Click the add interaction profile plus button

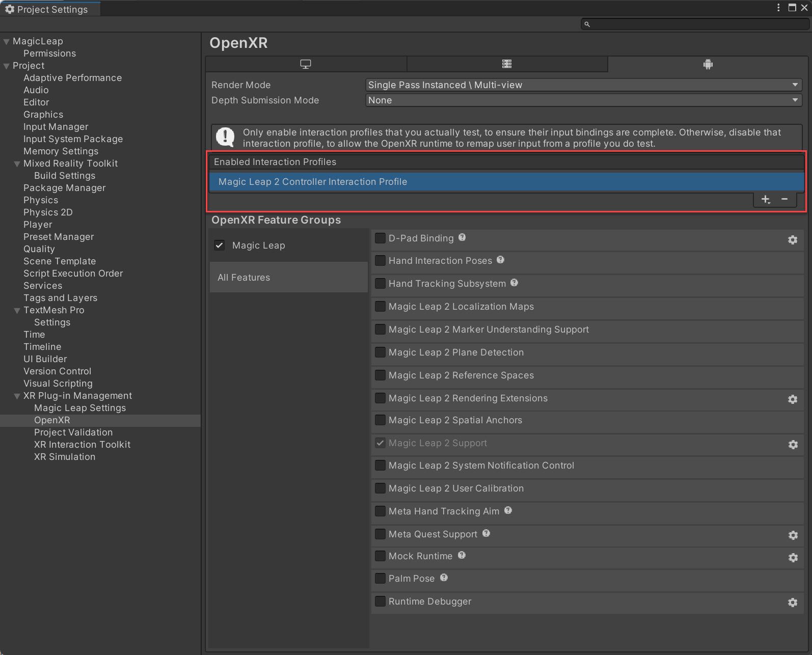click(x=765, y=199)
